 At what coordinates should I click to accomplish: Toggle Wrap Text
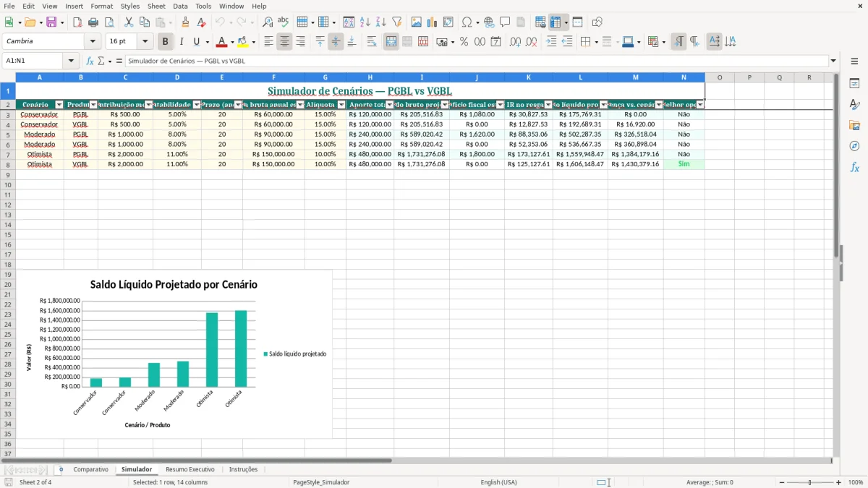(x=372, y=42)
